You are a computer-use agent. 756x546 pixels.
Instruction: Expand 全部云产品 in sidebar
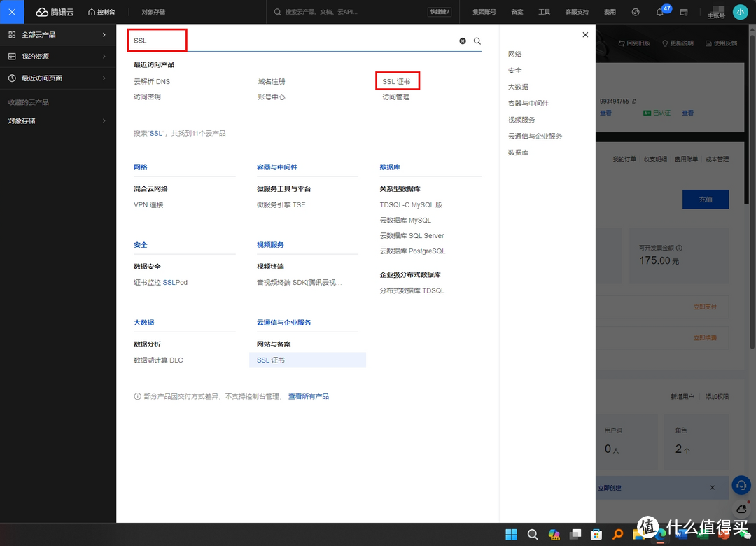pos(58,35)
